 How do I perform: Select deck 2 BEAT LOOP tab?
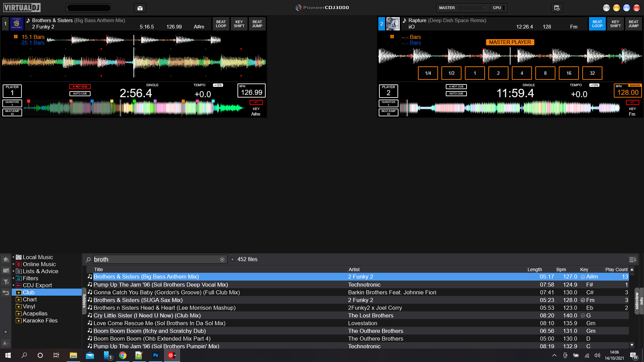pyautogui.click(x=597, y=24)
